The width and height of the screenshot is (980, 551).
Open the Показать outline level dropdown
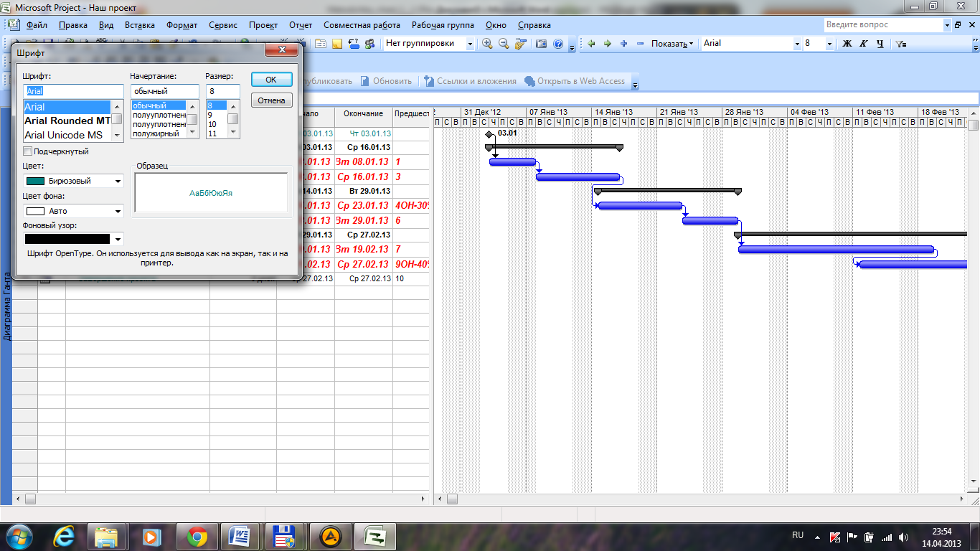point(672,44)
